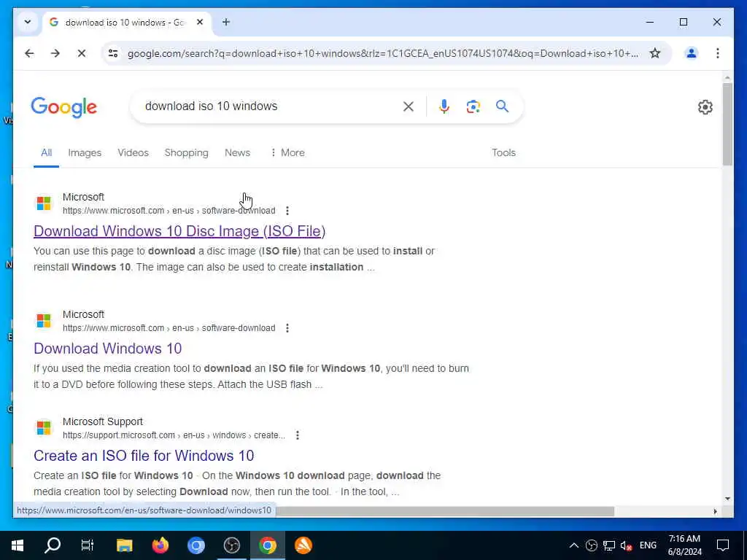Launch Firefox from the taskbar
This screenshot has height=560, width=747.
pyautogui.click(x=160, y=545)
